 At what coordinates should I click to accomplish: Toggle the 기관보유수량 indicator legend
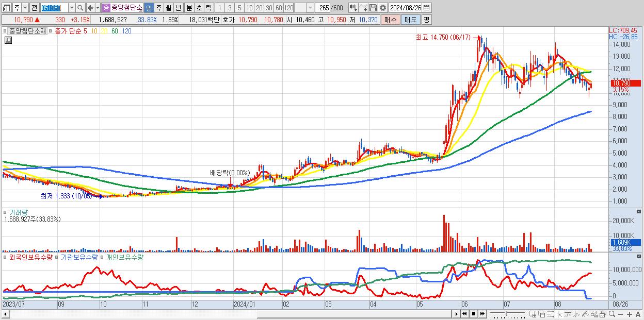78,257
